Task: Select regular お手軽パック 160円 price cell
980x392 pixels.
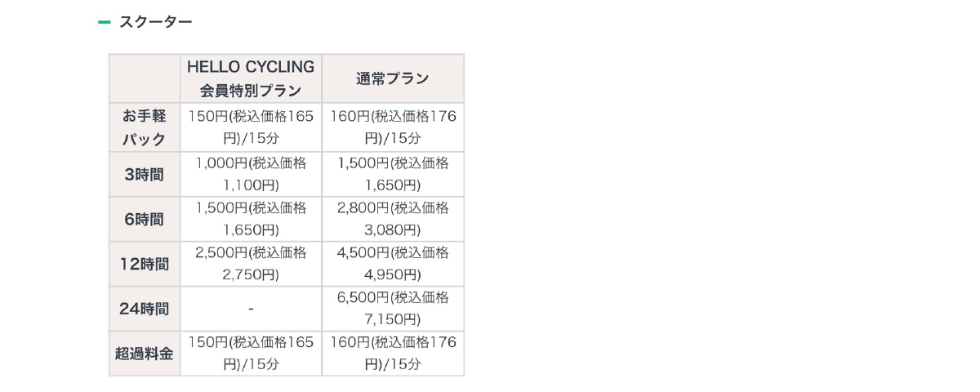Action: point(393,127)
